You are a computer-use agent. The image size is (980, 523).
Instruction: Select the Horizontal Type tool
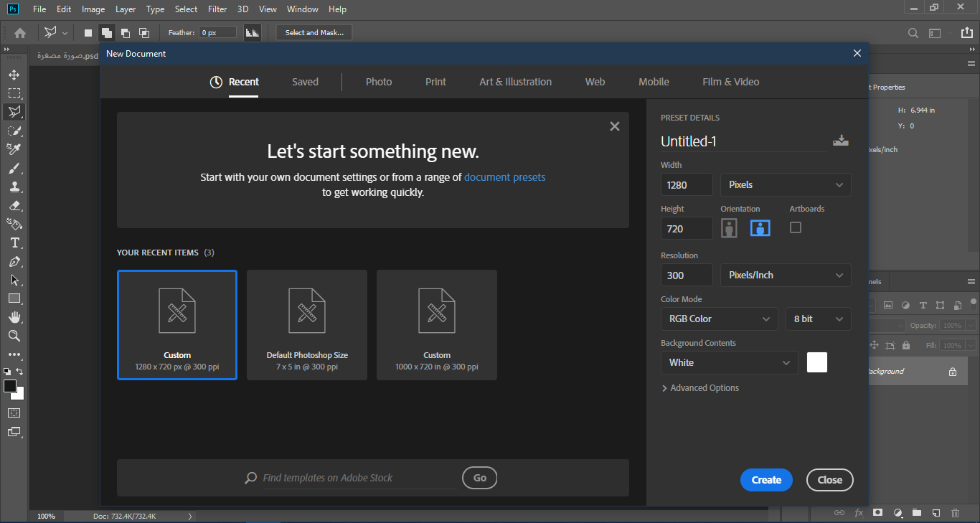tap(14, 242)
